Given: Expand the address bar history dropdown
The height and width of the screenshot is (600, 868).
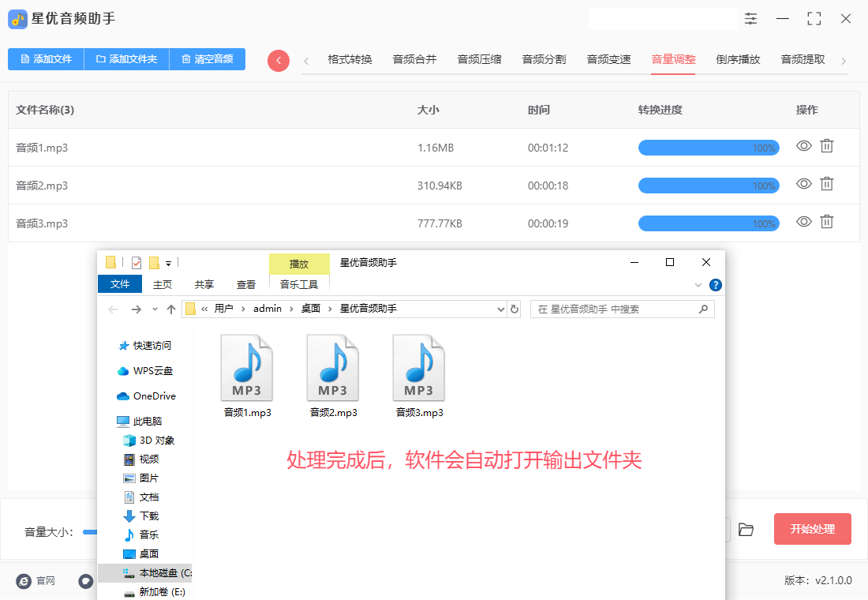Looking at the screenshot, I should pos(500,309).
